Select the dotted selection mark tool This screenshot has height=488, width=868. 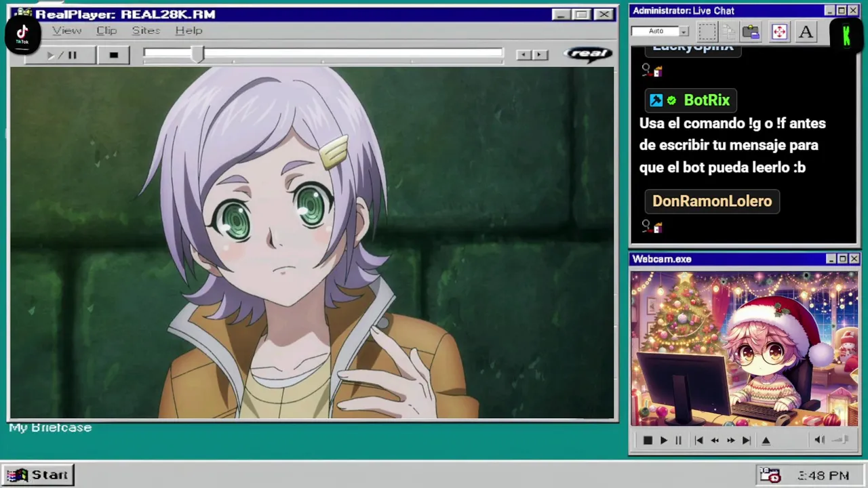coord(707,31)
